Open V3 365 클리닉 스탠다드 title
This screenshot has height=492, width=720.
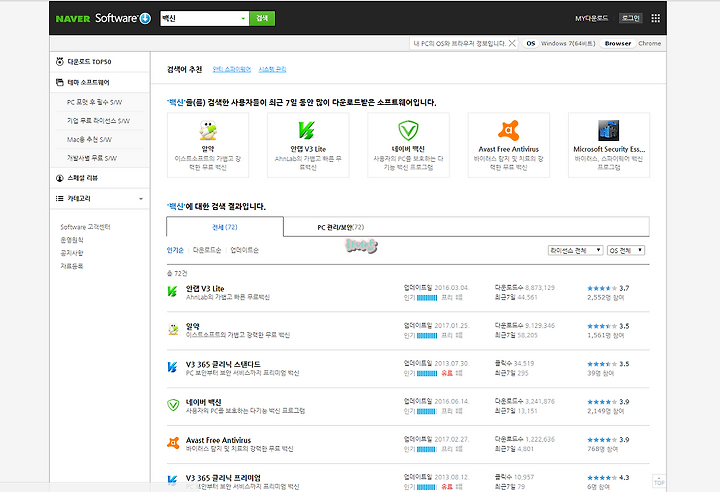tap(223, 364)
